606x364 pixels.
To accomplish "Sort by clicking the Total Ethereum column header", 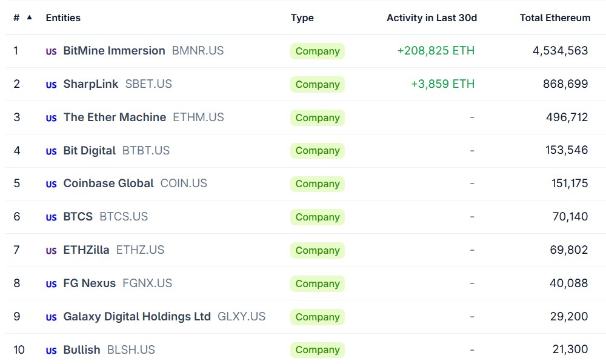I will tap(555, 18).
